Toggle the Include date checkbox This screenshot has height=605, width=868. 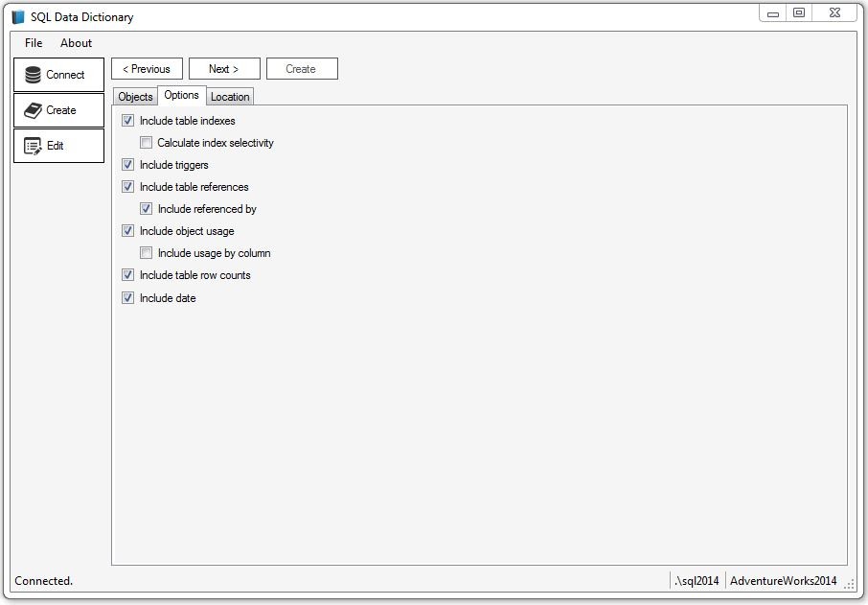pyautogui.click(x=127, y=298)
